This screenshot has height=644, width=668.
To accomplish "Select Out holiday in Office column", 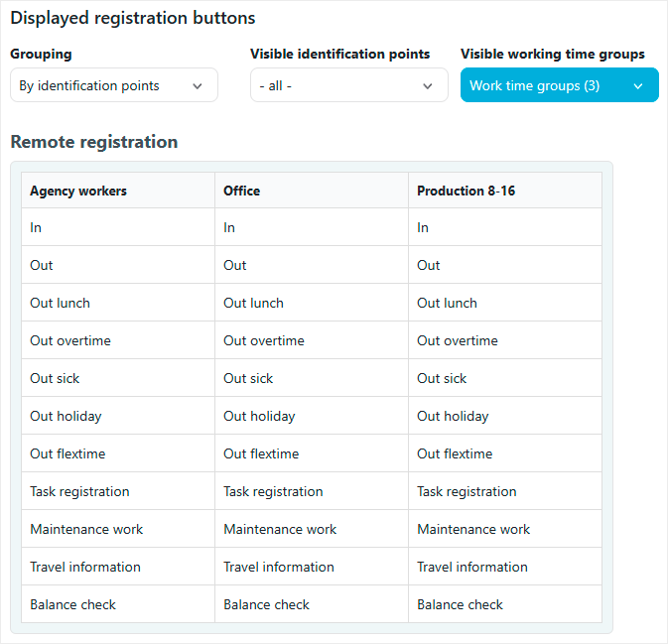I will tap(259, 416).
